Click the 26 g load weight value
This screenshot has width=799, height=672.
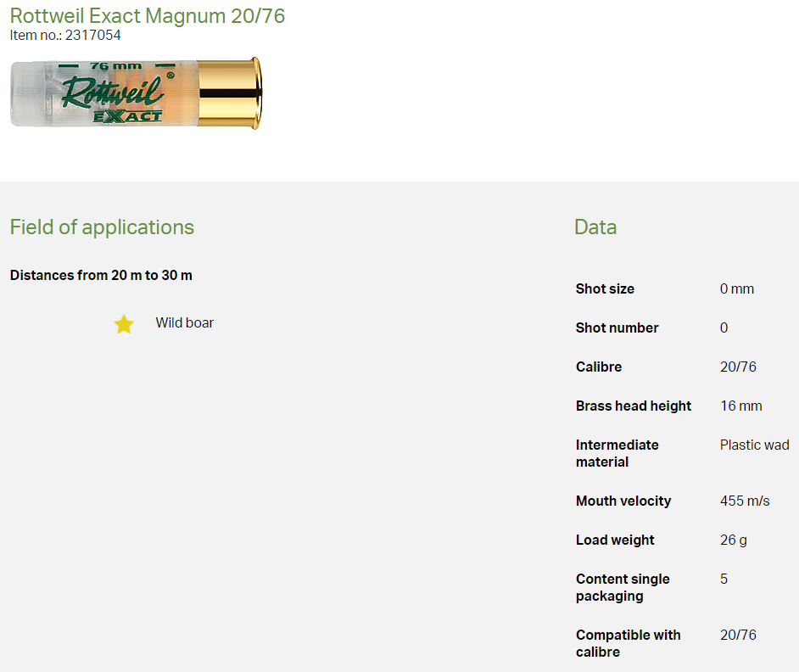(733, 540)
